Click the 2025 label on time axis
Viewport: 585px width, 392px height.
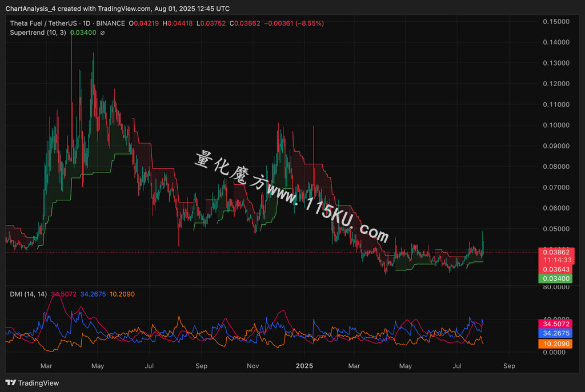tap(304, 366)
